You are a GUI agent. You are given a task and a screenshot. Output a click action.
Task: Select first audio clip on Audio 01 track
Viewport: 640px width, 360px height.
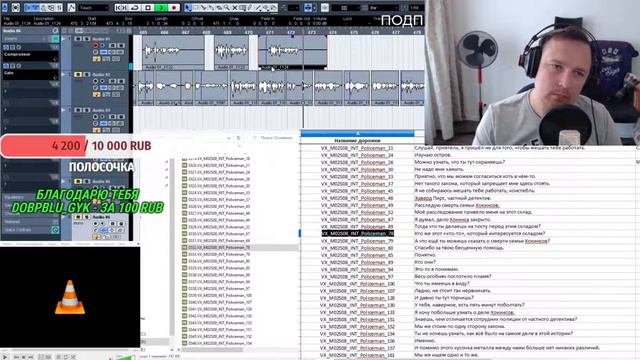pos(173,52)
